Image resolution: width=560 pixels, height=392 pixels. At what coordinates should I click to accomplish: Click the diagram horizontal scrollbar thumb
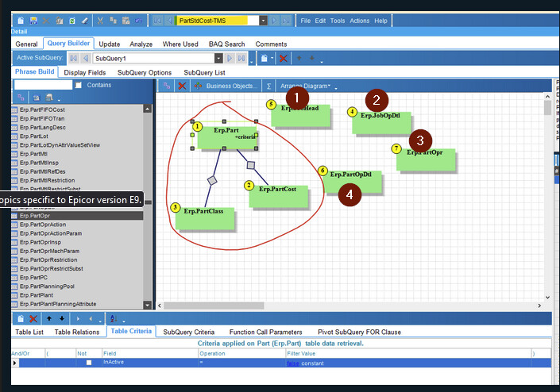214,306
